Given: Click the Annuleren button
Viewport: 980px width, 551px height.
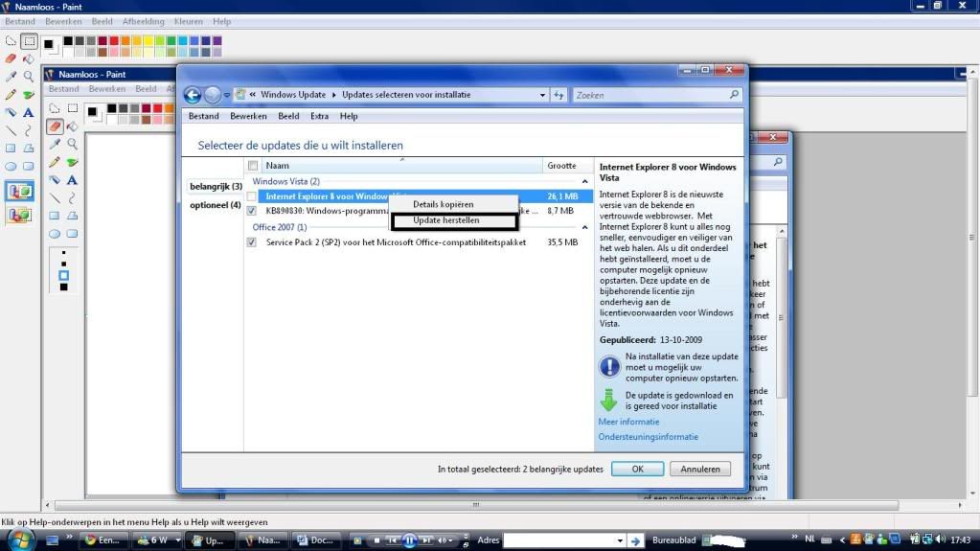Looking at the screenshot, I should pyautogui.click(x=700, y=470).
